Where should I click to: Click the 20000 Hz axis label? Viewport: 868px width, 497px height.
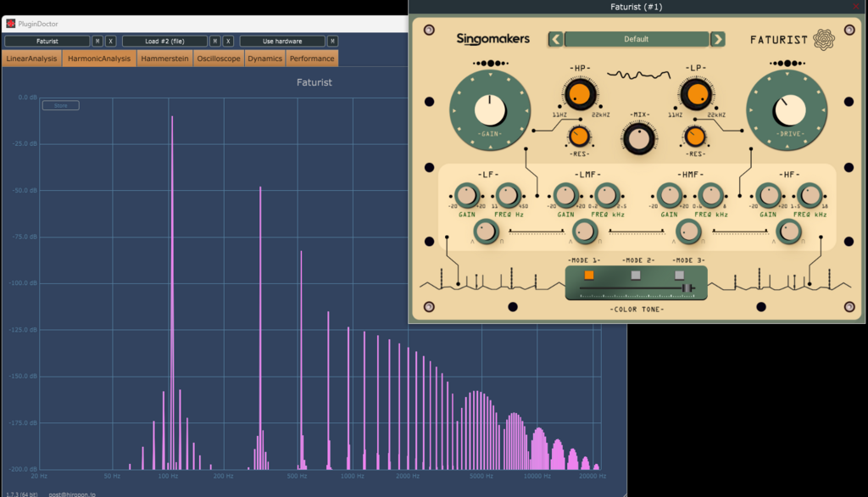point(593,476)
